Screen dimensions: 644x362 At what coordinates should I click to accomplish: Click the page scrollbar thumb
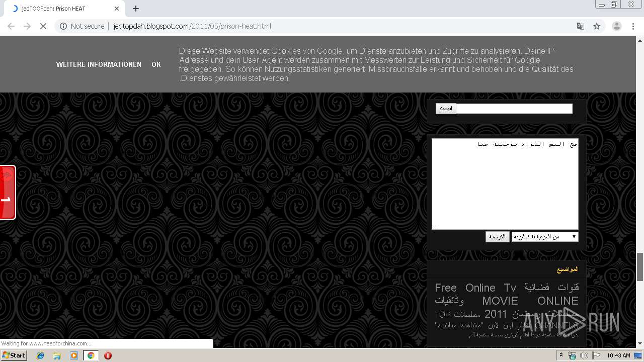pyautogui.click(x=640, y=267)
